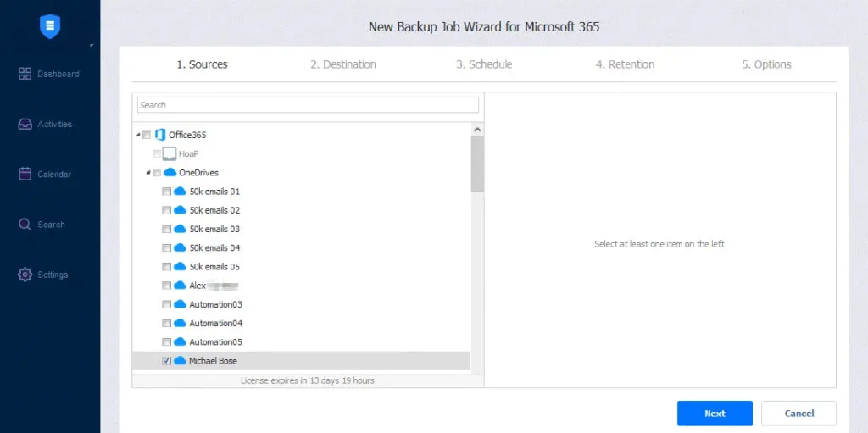
Task: Click the Office365 logo icon in tree
Action: 159,135
